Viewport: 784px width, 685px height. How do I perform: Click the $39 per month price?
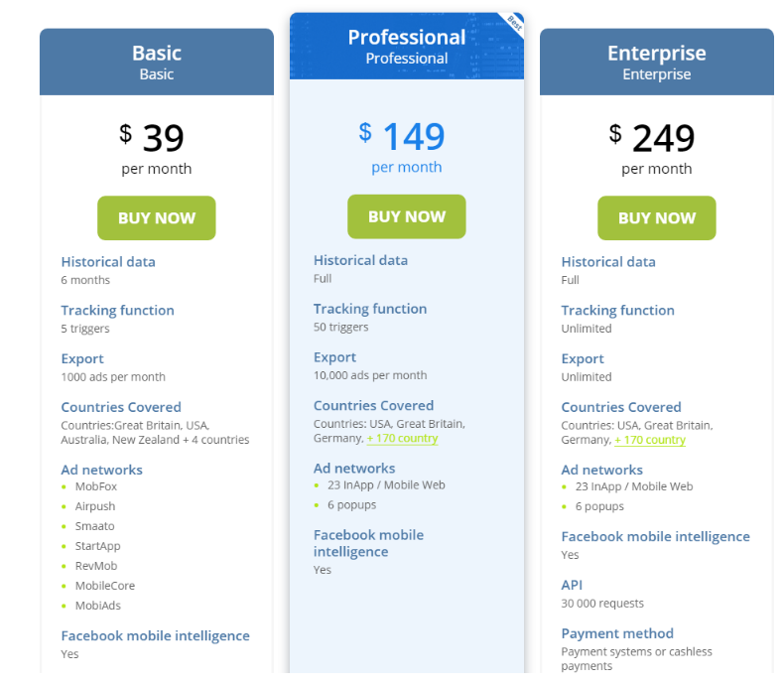coord(157,149)
